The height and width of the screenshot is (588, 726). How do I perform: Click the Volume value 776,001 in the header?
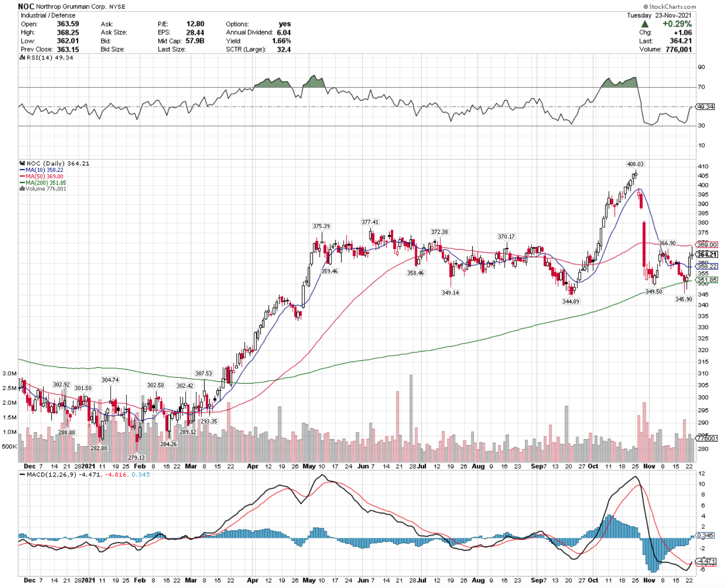click(679, 50)
